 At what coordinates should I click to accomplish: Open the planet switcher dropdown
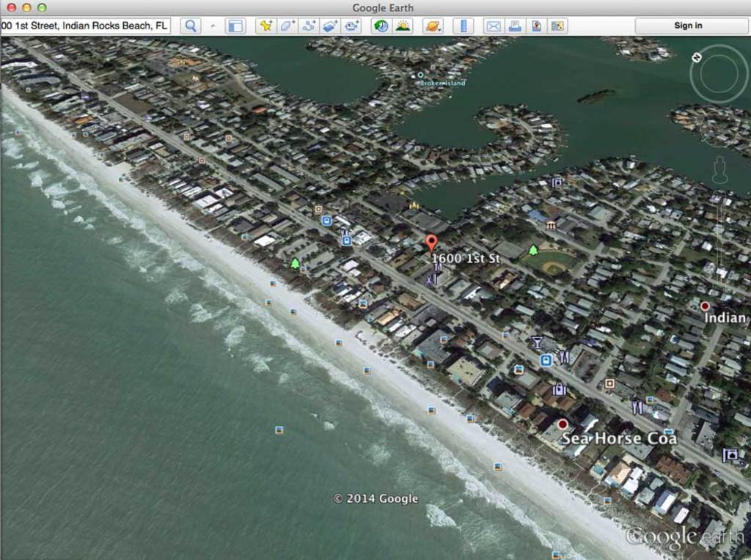432,24
